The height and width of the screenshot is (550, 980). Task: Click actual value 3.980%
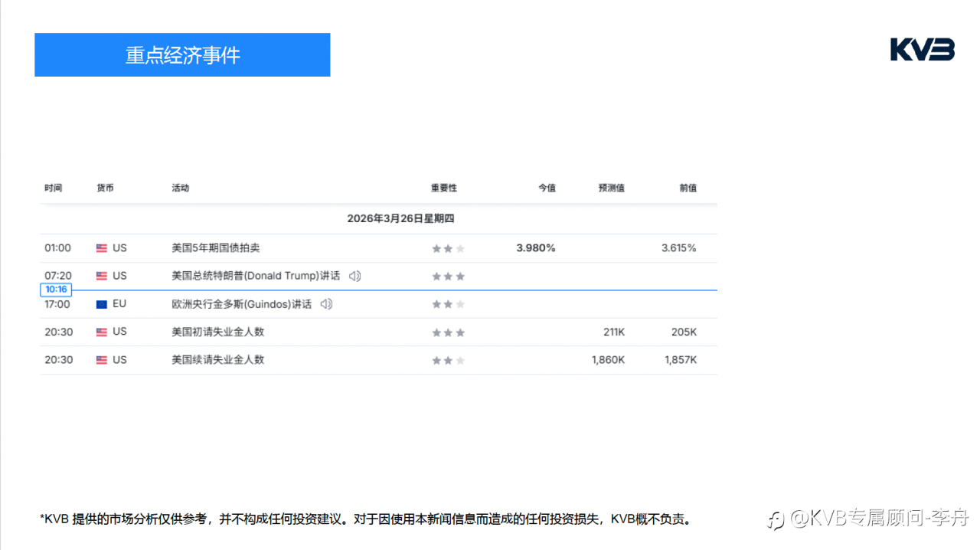[536, 248]
